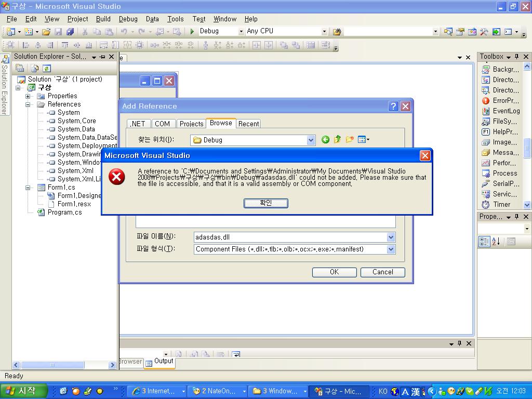Image resolution: width=532 pixels, height=399 pixels.
Task: Click the Find in Files toolbar icon
Action: pos(337,32)
